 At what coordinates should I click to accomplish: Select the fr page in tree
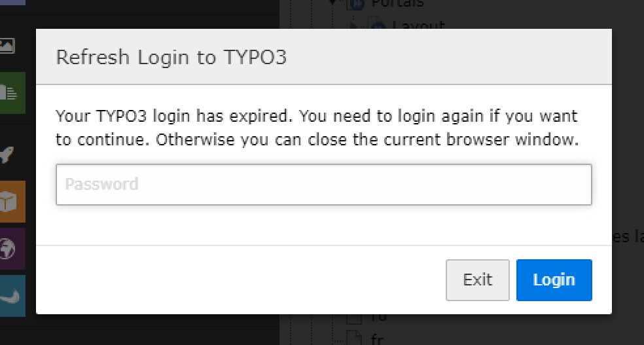tap(377, 340)
